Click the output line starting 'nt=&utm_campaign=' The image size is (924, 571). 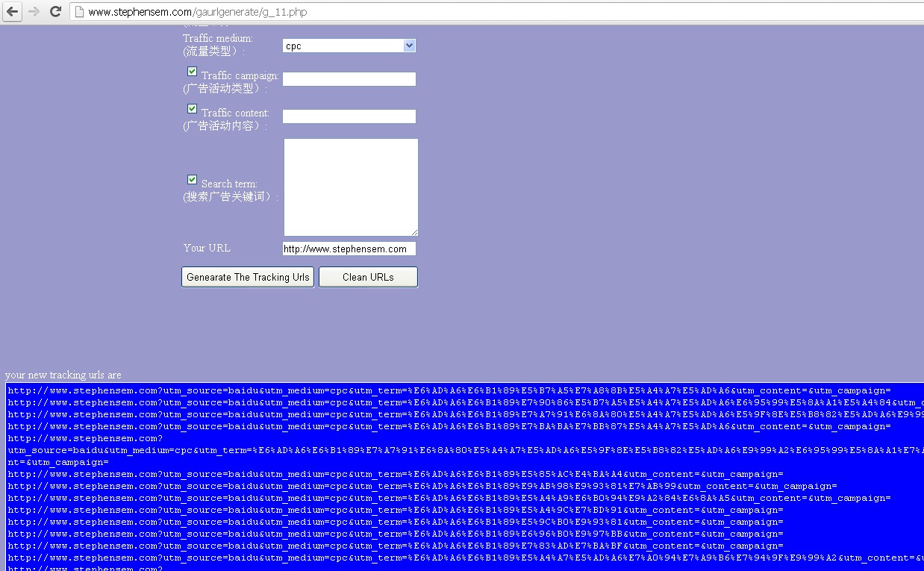coord(58,463)
